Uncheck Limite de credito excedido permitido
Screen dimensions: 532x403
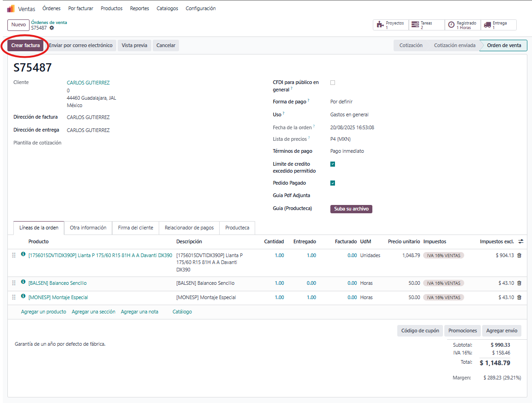[333, 164]
